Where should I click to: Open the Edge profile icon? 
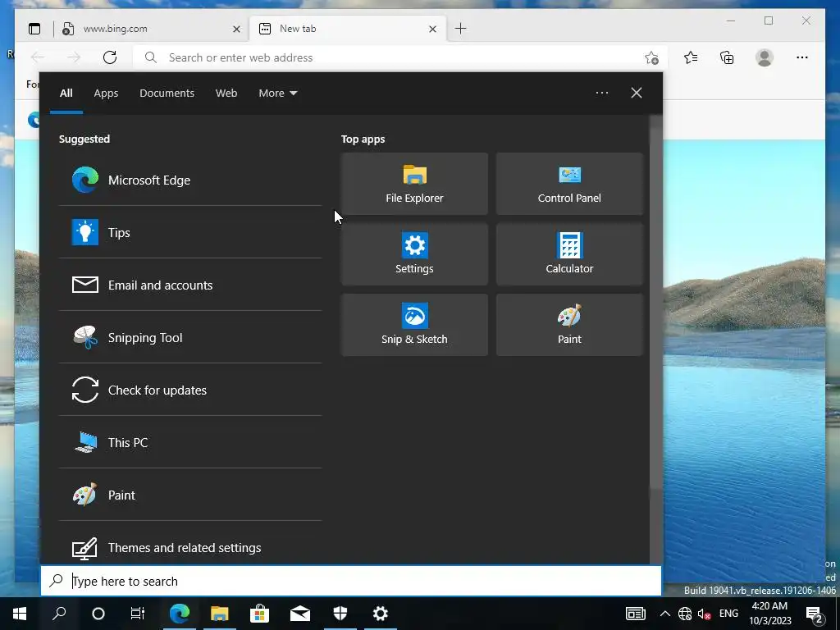click(x=765, y=57)
